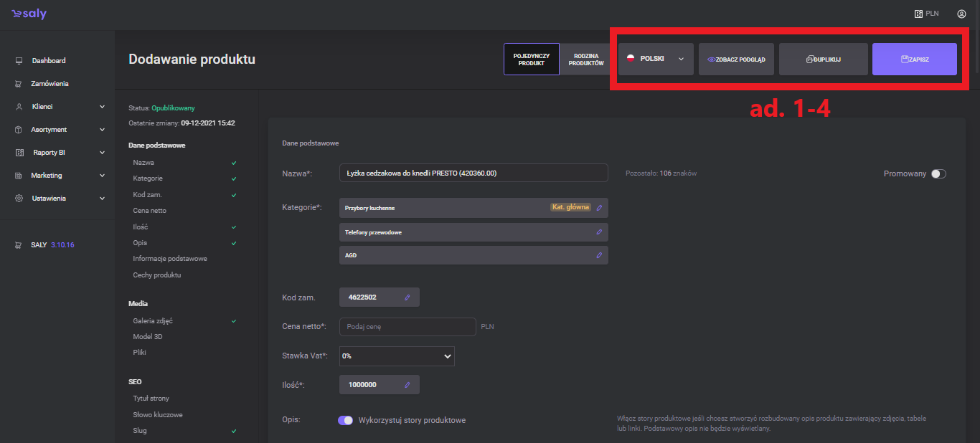
Task: Select Pojedynczy produkt option
Action: [531, 59]
